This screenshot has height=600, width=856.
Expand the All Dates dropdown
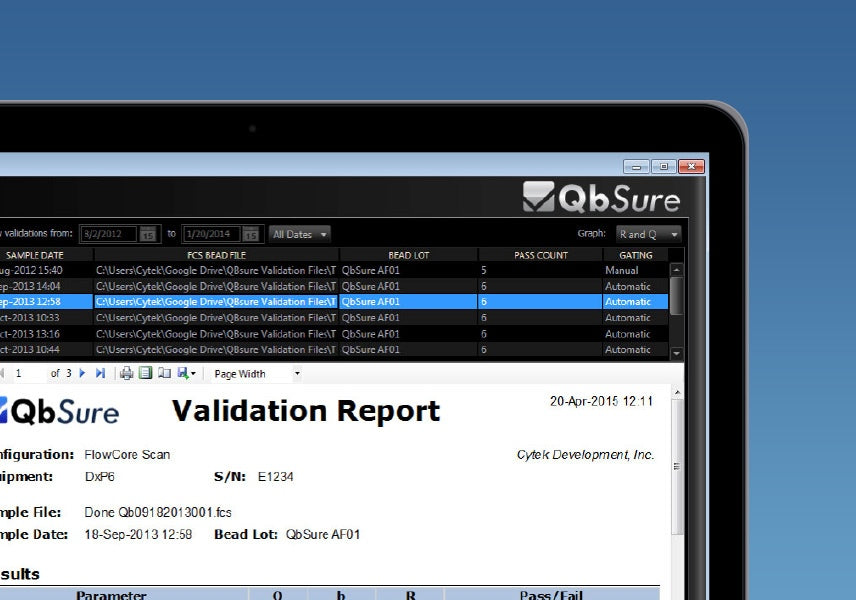(x=300, y=234)
